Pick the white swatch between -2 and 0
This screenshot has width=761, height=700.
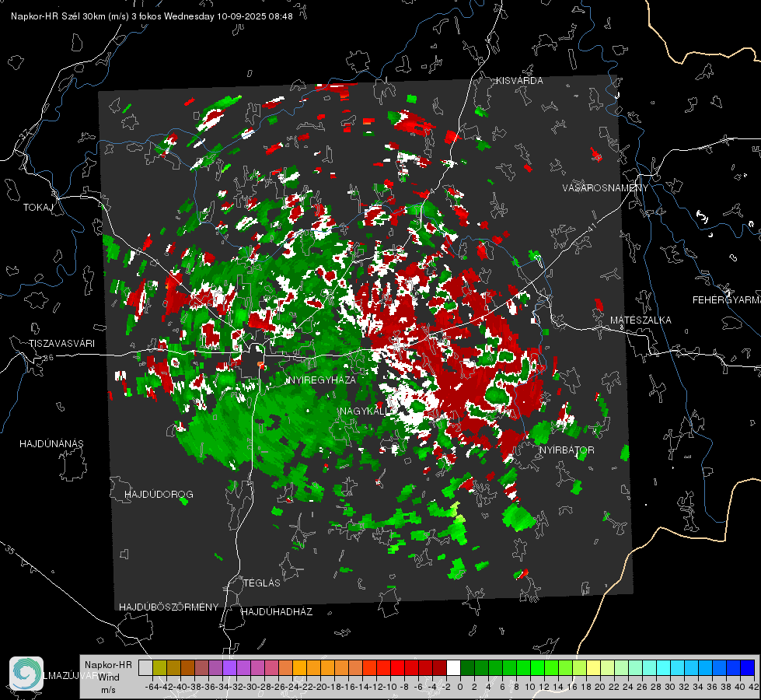[453, 667]
